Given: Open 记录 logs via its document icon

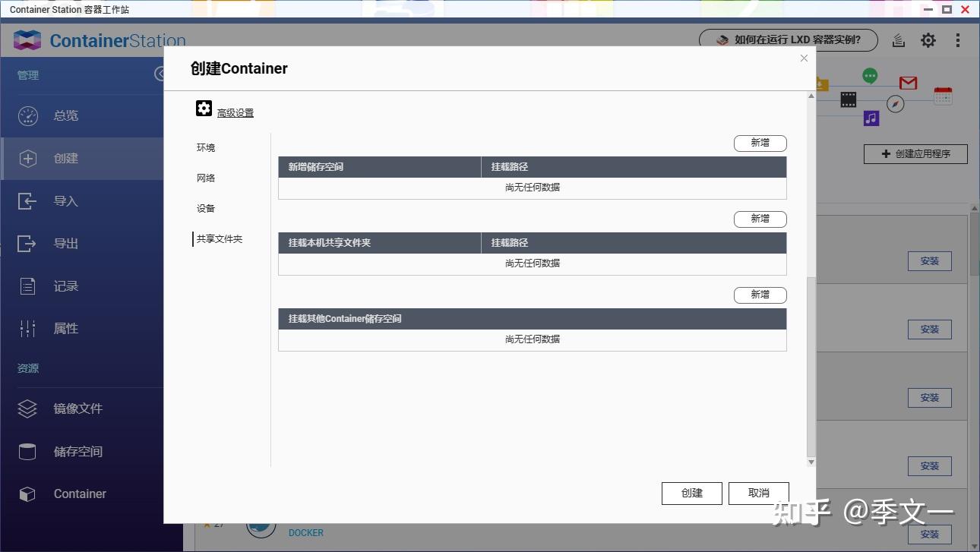Looking at the screenshot, I should pos(27,285).
